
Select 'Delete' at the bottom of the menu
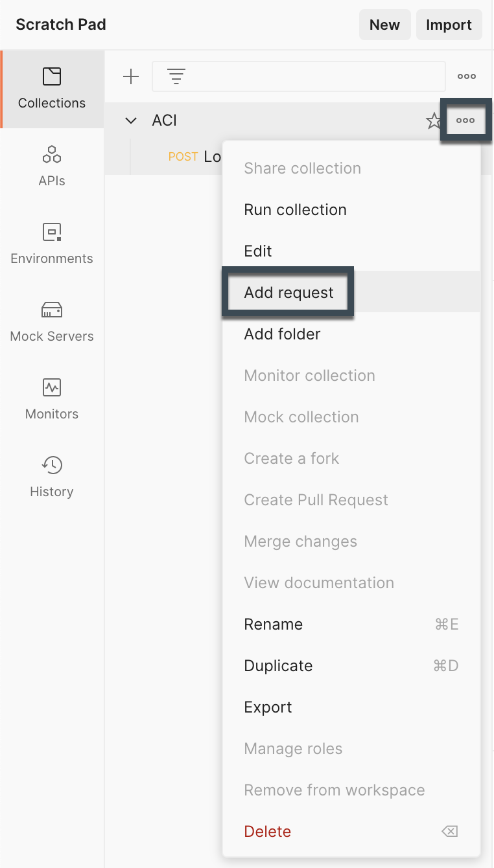pyautogui.click(x=267, y=831)
